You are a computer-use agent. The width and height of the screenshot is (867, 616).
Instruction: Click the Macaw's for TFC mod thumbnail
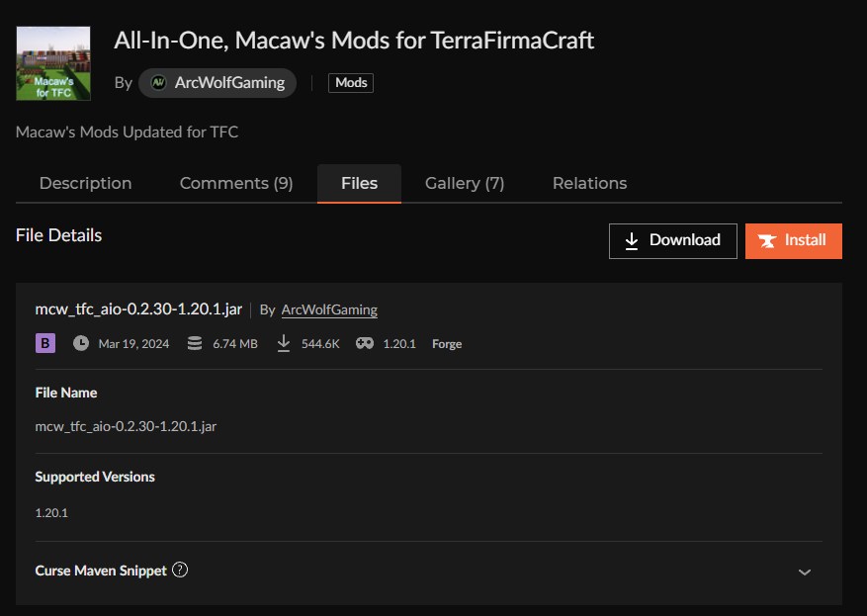pyautogui.click(x=53, y=64)
